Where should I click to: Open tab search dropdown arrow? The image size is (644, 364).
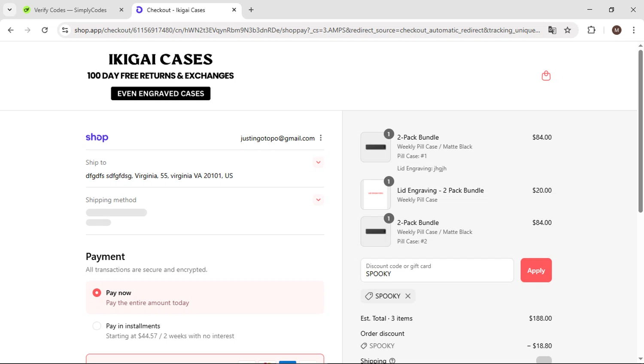point(9,9)
